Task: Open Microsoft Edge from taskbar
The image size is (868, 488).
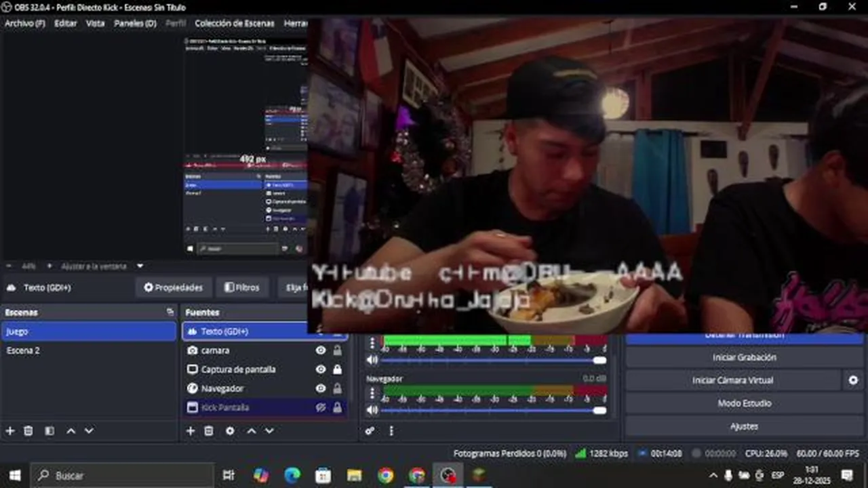Action: click(292, 475)
